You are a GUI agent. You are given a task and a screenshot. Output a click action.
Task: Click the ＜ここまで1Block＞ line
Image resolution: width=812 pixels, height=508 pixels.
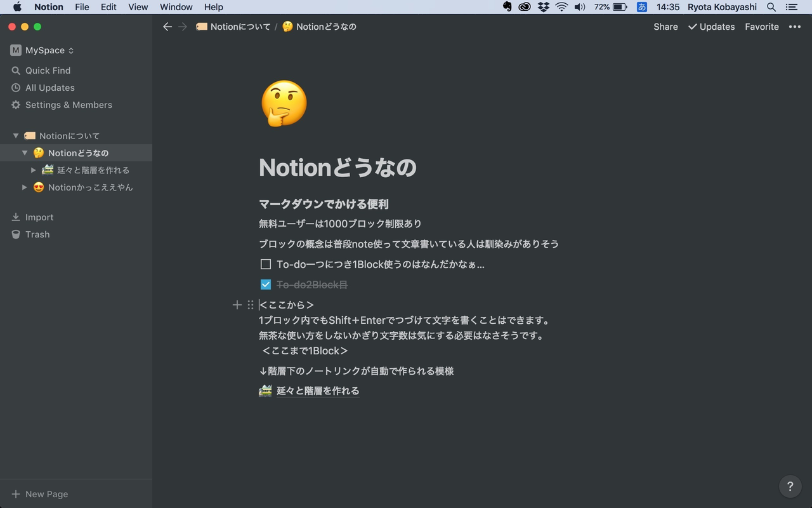[x=305, y=351]
